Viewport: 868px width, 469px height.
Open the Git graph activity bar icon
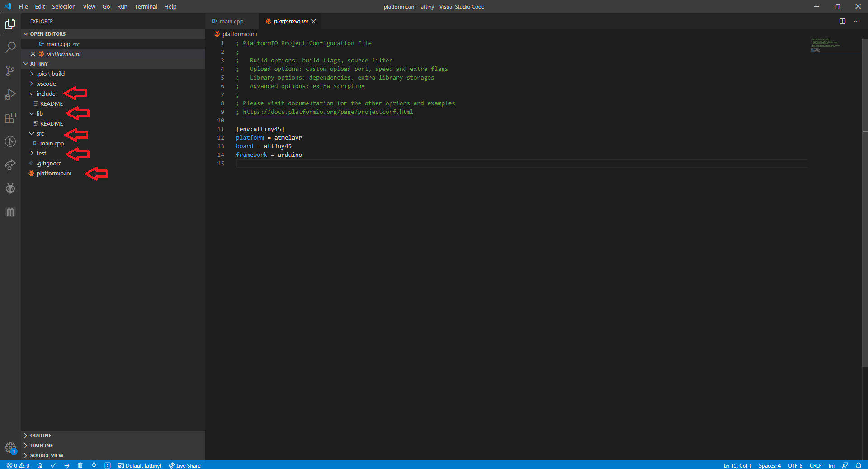point(10,141)
